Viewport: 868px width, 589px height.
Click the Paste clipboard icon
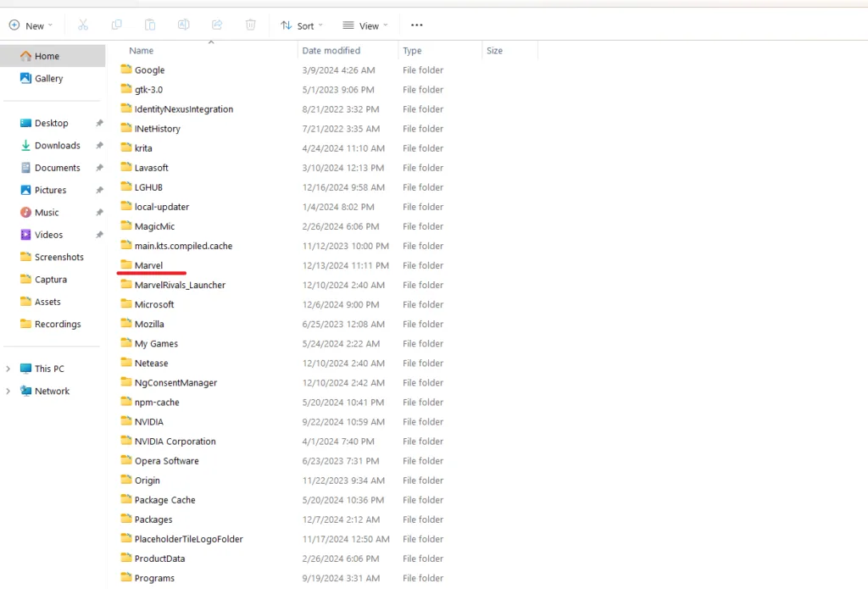150,25
